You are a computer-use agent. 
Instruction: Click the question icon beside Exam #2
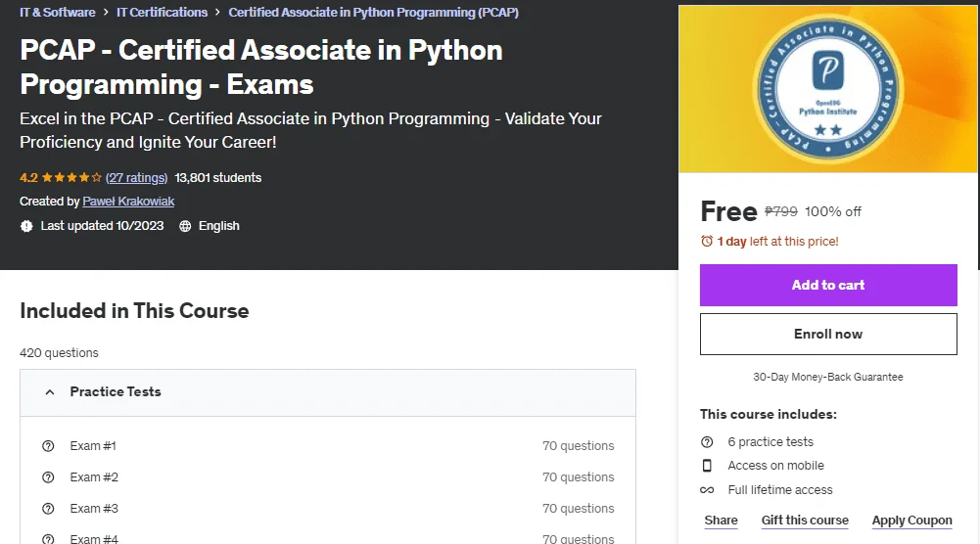pos(48,477)
